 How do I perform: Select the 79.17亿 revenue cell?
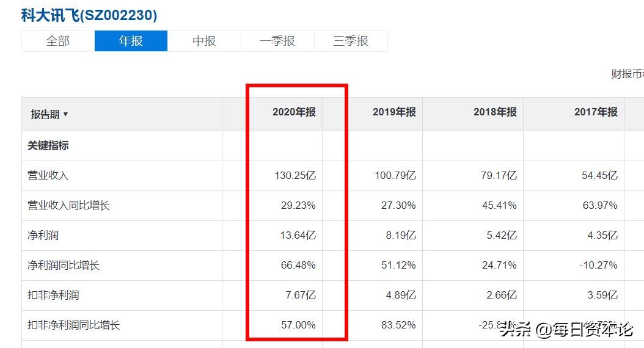click(499, 176)
